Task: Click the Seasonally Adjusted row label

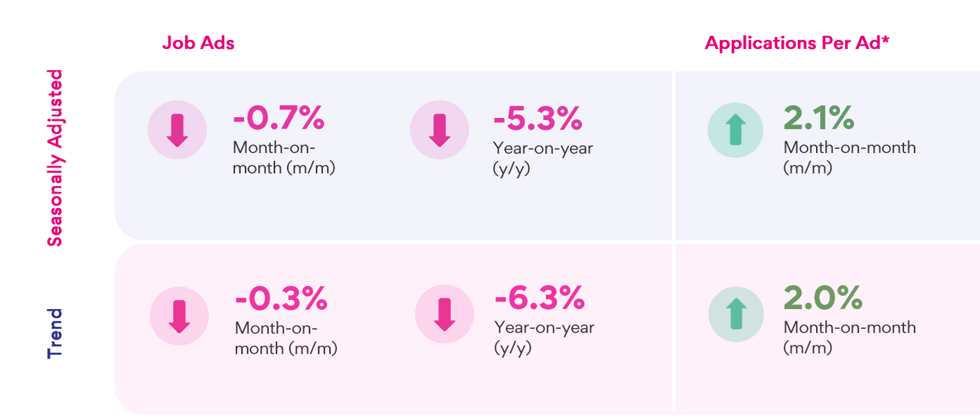Action: (x=55, y=158)
